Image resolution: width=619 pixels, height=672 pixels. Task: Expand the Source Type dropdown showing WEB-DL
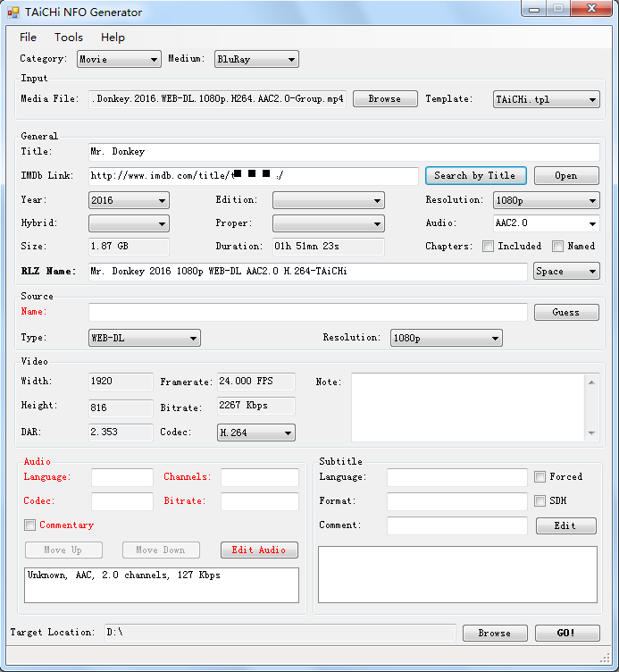point(145,338)
